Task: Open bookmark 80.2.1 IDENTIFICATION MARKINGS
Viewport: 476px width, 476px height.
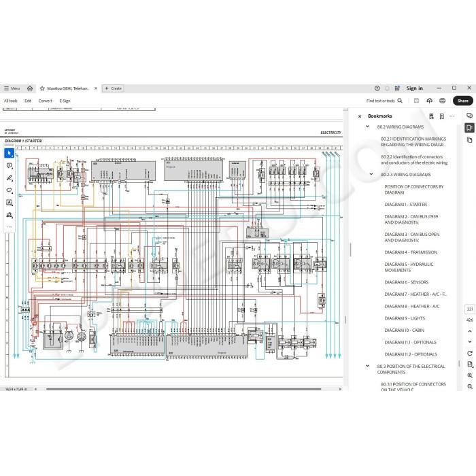Action: pos(413,141)
